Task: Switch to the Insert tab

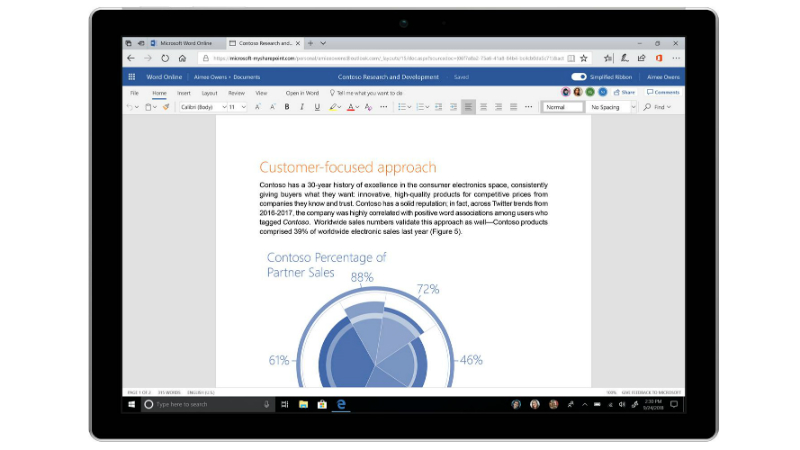Action: click(x=184, y=93)
